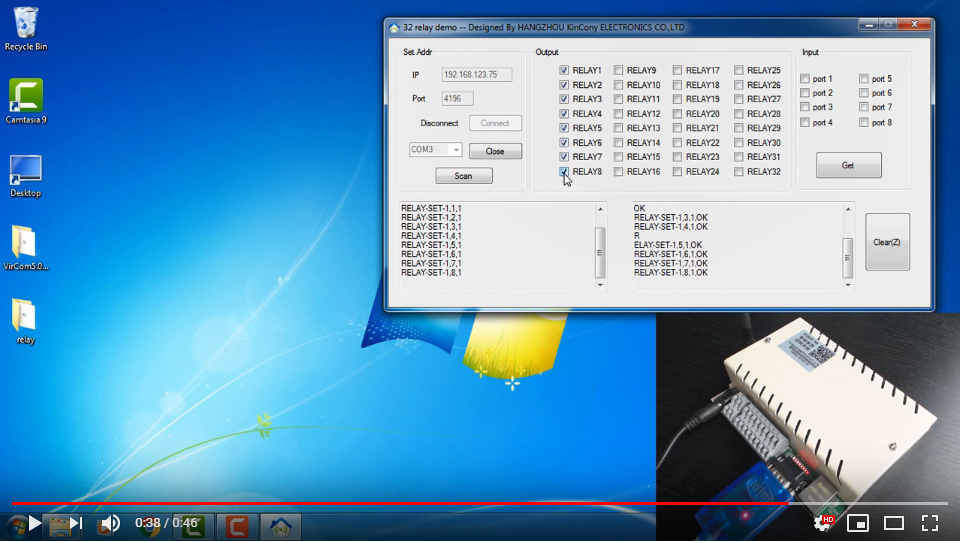Uncheck the RELAY4 checkbox

(x=564, y=114)
